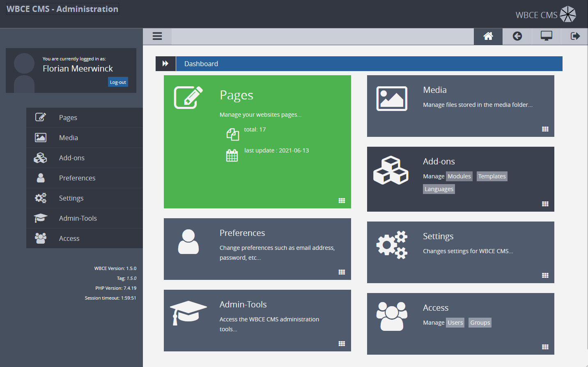Open Pages in the sidebar menu
Image resolution: width=588 pixels, height=367 pixels.
[85, 118]
